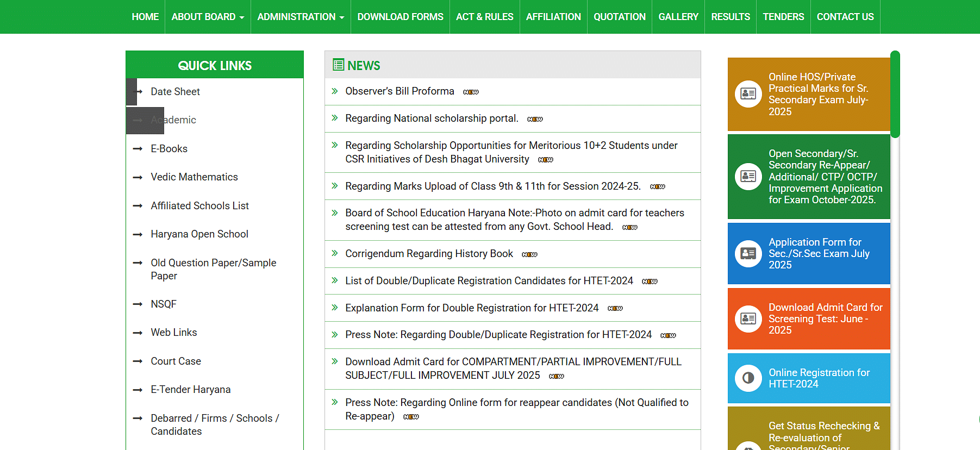
Task: Open Scholarship Opportunities Desh Bhagat University news
Action: click(511, 152)
